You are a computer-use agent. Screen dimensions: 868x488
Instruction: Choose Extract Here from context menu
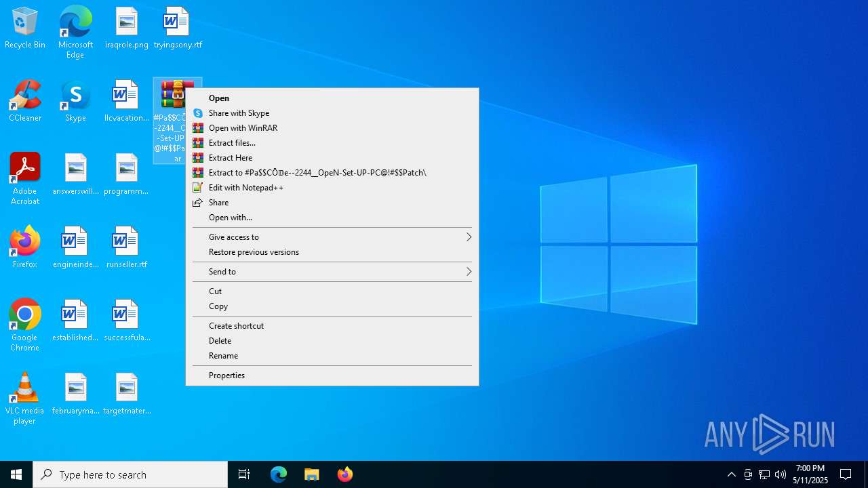tap(332, 158)
